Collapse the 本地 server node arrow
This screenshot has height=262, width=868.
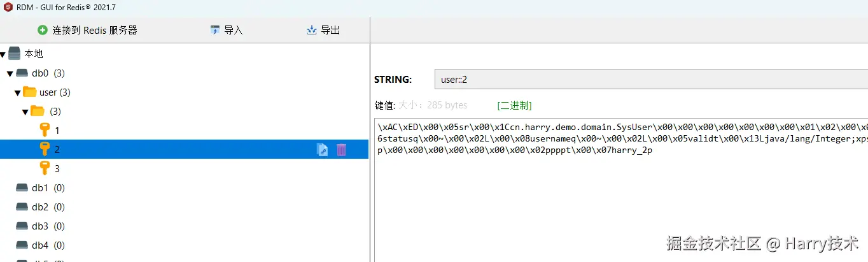pyautogui.click(x=4, y=54)
